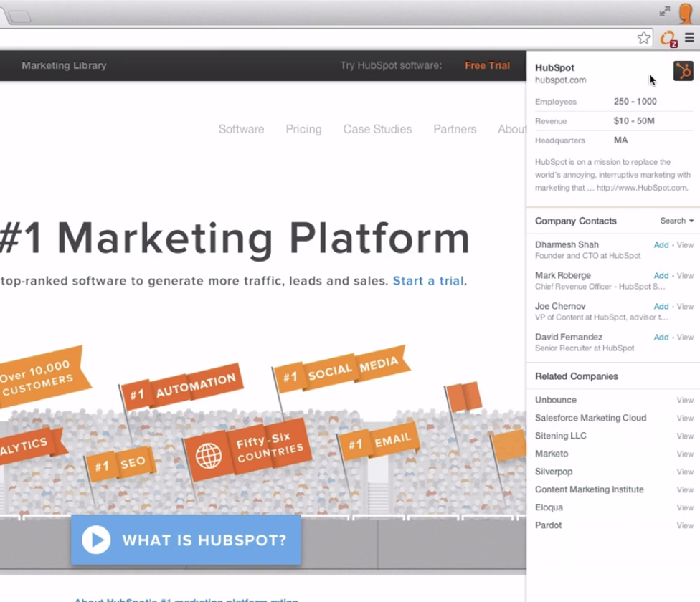This screenshot has height=602, width=700.
Task: Click the fullscreen expand arrows icon
Action: pyautogui.click(x=665, y=11)
